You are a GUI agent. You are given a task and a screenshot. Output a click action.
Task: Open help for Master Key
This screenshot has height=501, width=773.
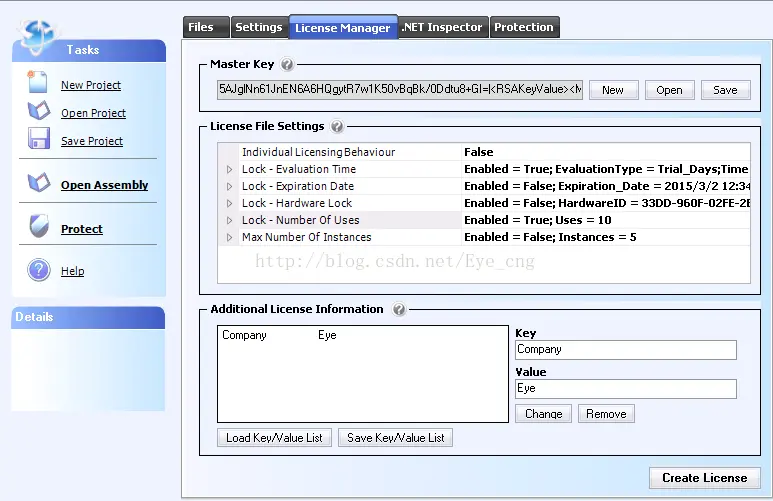pyautogui.click(x=287, y=64)
